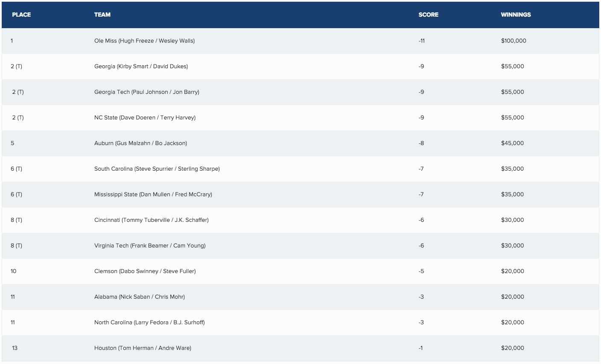Click the -8 score in Auburn row
This screenshot has height=364, width=601.
(x=421, y=143)
